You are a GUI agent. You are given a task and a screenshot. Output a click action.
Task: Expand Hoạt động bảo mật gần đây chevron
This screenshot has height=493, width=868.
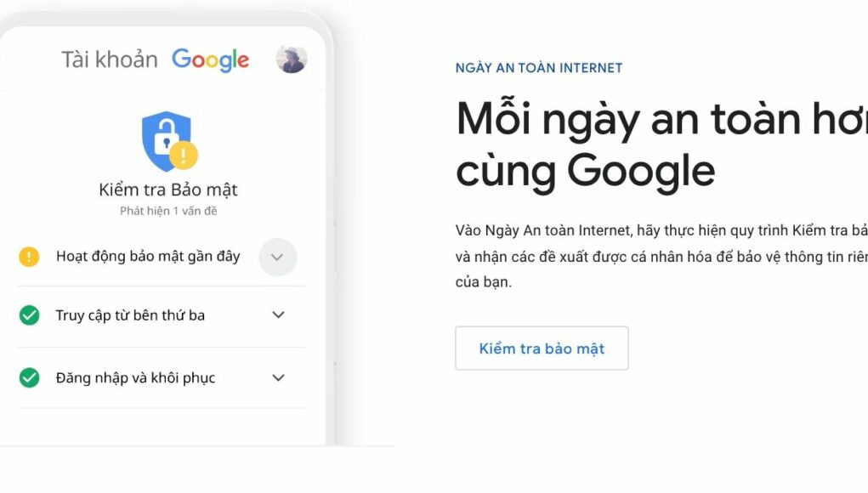pos(278,258)
